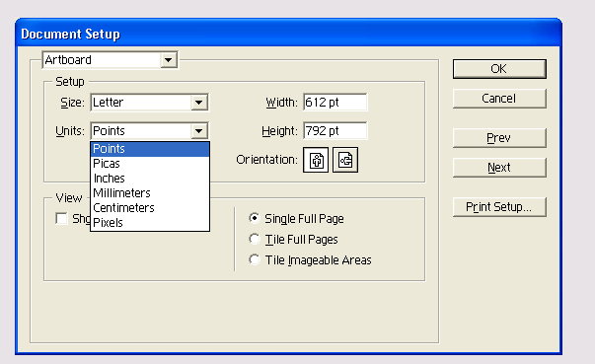Toggle the partially hidden Show checkbox in View

61,218
